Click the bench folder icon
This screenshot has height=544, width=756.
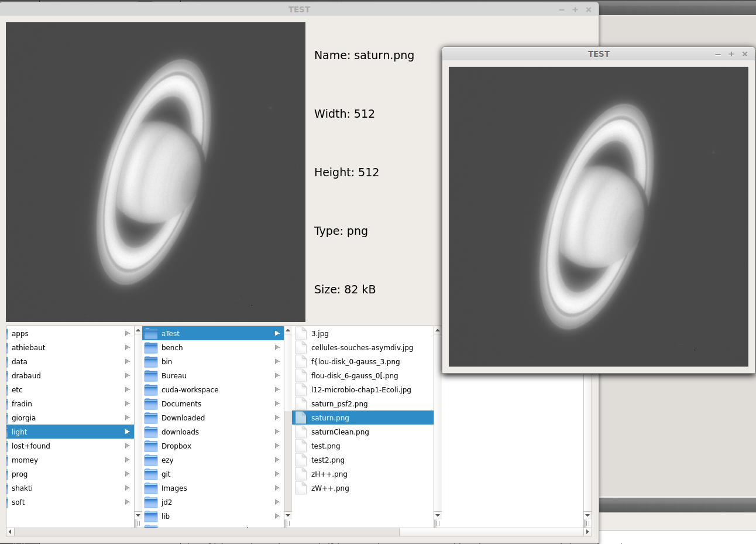click(151, 348)
